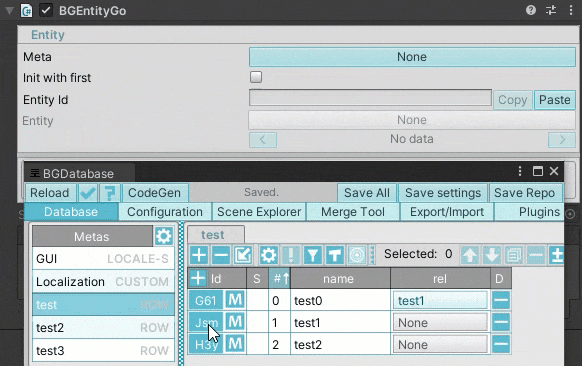The image size is (582, 366).
Task: Open Metas settings gear icon
Action: click(x=164, y=236)
